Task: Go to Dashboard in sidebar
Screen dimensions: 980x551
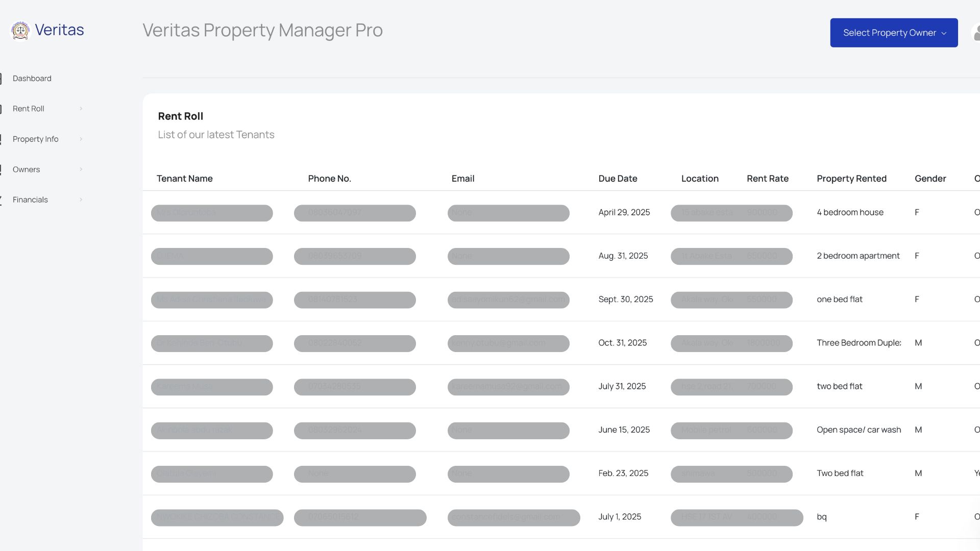Action: coord(32,79)
